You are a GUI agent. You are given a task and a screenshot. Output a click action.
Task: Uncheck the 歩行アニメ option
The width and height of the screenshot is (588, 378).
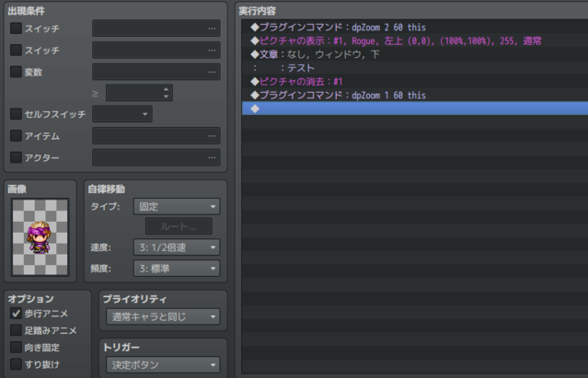click(16, 314)
